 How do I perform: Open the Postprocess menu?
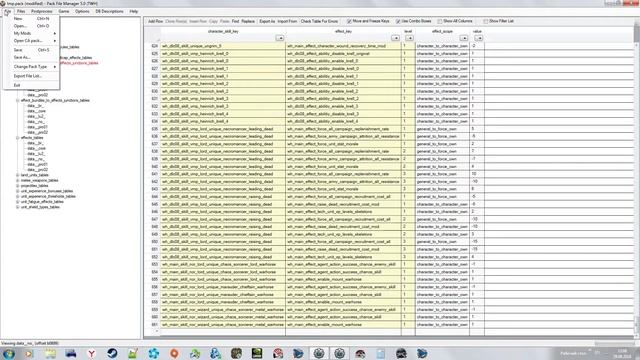(x=42, y=11)
